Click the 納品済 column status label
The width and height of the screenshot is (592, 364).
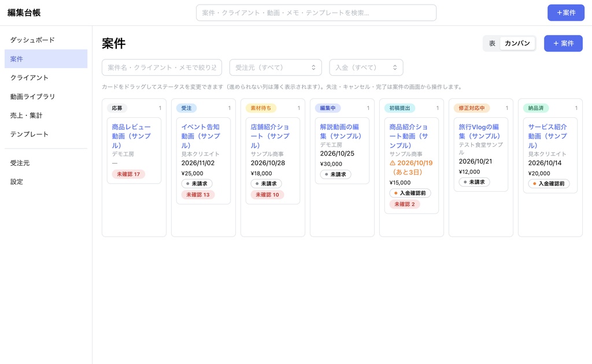click(536, 108)
